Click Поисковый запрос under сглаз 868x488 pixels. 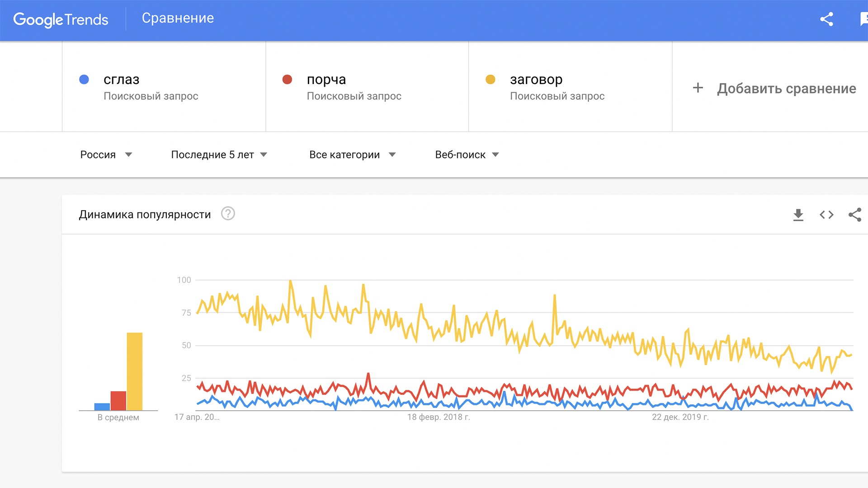coord(151,96)
